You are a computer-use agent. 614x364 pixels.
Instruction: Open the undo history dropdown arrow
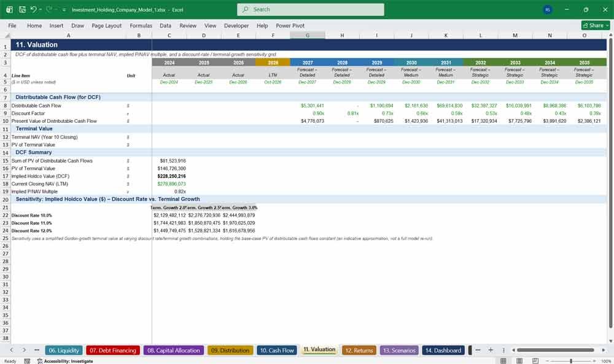[x=41, y=9]
